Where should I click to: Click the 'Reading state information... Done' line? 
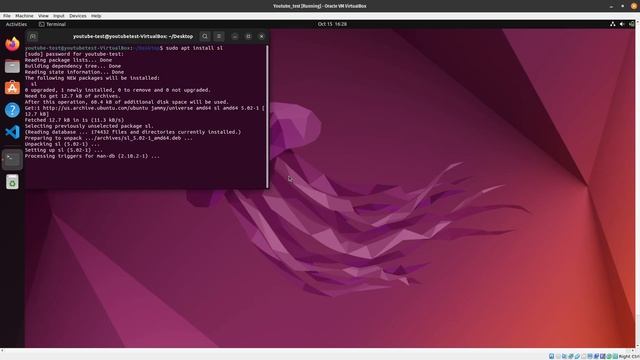coord(74,72)
